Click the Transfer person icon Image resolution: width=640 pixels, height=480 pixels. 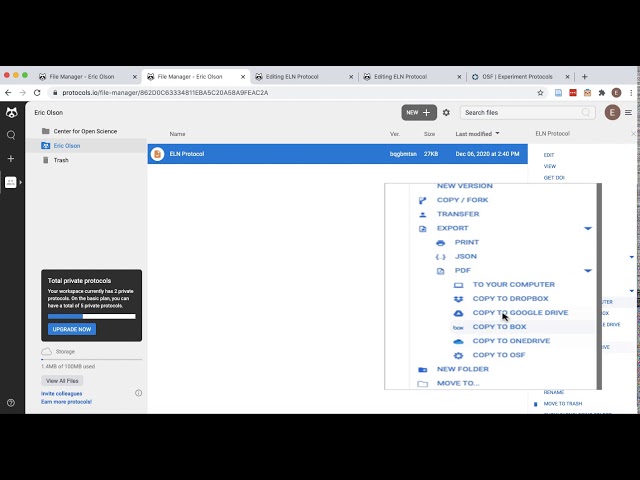(422, 214)
